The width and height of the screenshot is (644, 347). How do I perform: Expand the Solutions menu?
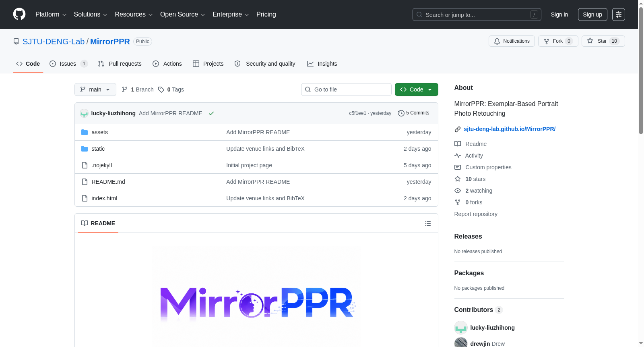91,15
